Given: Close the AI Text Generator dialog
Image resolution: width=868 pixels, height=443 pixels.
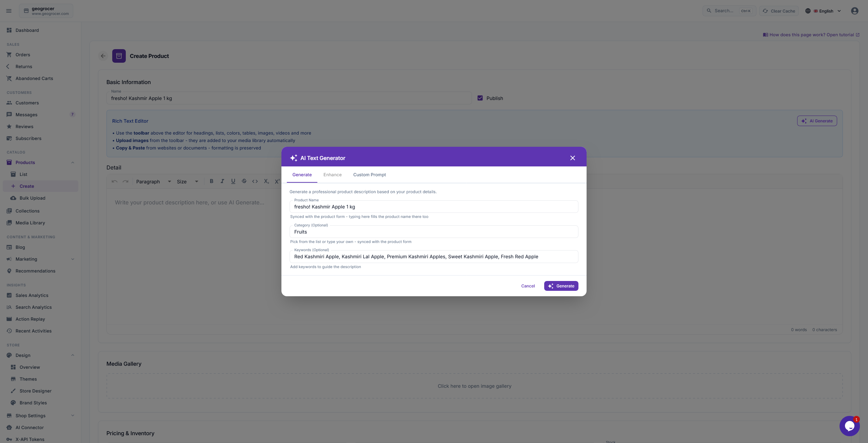Looking at the screenshot, I should (x=573, y=158).
